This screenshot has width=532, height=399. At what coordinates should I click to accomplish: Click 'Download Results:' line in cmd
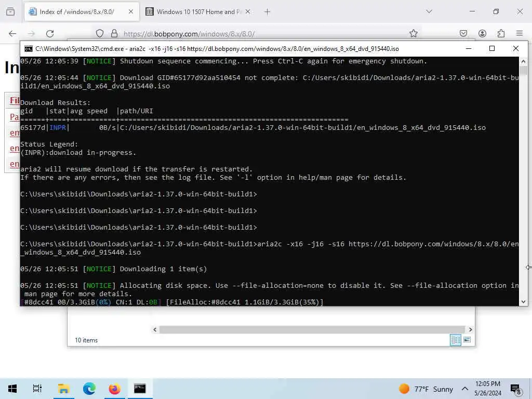[x=56, y=102]
